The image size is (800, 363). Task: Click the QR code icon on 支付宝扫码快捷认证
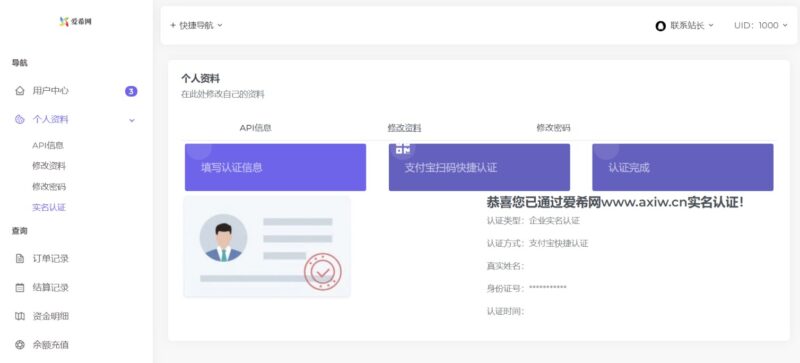click(403, 149)
